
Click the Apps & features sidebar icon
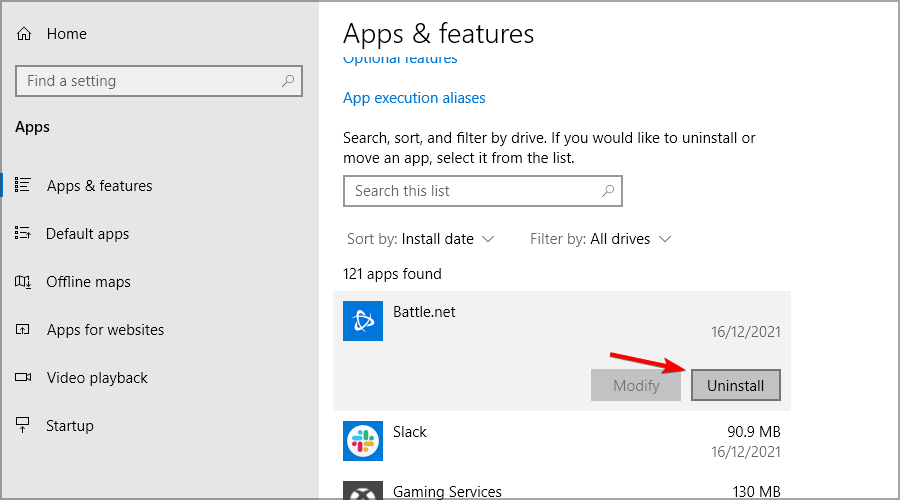click(23, 185)
